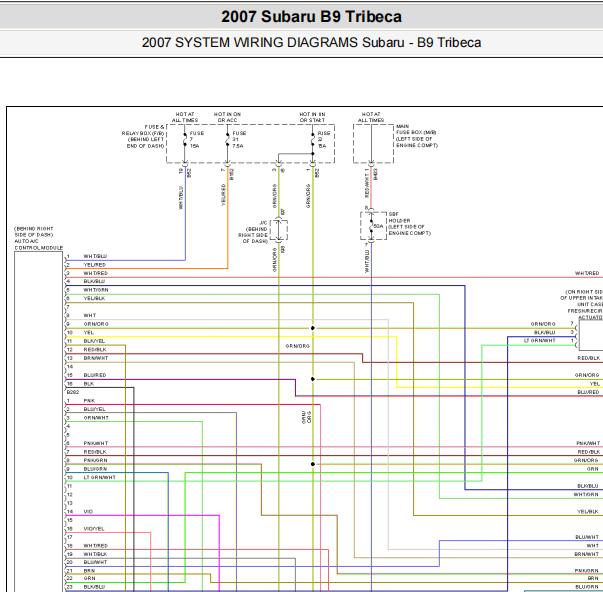Click the "WHT/BLK" label at pin 19
Image resolution: width=603 pixels, height=592 pixels.
click(95, 554)
